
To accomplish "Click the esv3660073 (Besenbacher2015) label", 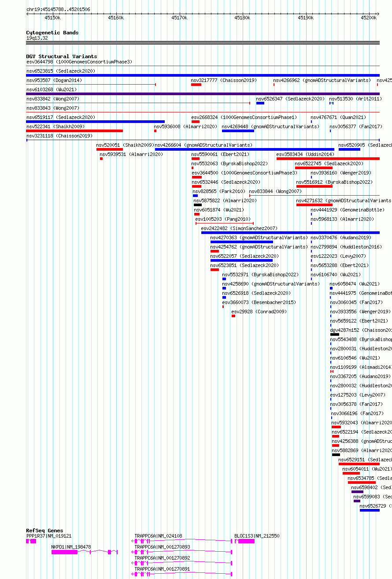I will (259, 302).
